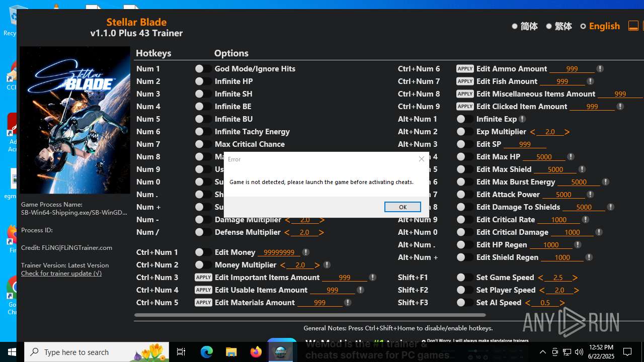Click the info icon beside Edit Max Burst Energy
644x362 pixels.
coord(605,182)
